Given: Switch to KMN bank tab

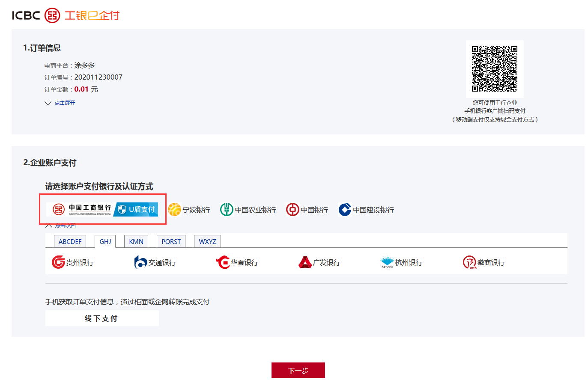Looking at the screenshot, I should pyautogui.click(x=136, y=241).
